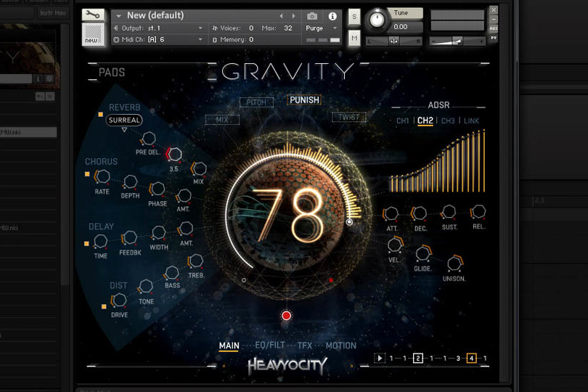Open the SURREAL reverb type selector
This screenshot has height=392, width=588.
[124, 120]
